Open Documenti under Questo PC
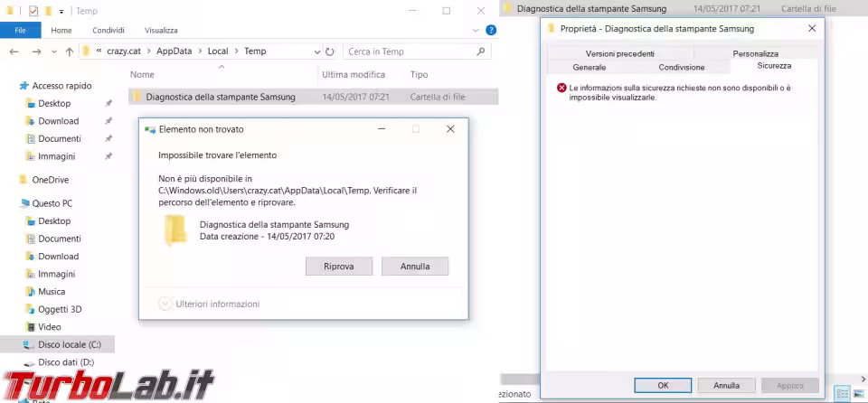The width and height of the screenshot is (868, 403). coord(60,239)
